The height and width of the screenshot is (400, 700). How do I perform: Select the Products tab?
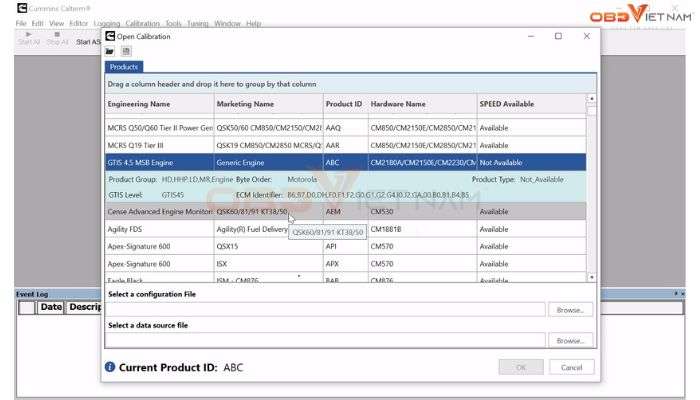pos(124,67)
